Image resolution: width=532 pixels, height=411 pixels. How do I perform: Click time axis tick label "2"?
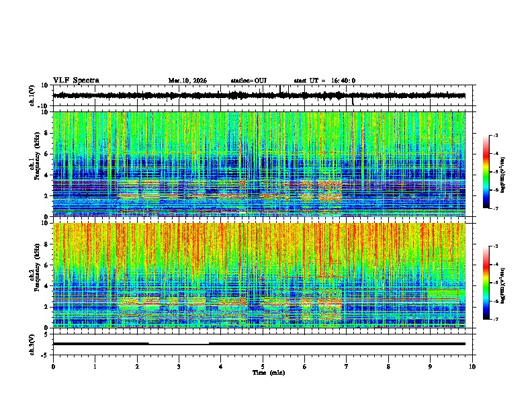point(137,367)
